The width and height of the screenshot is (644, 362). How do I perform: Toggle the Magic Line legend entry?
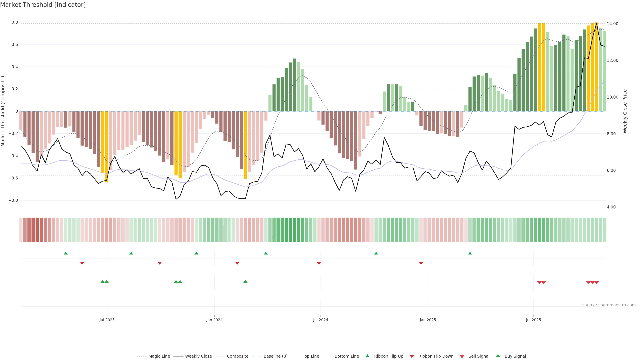[159, 356]
